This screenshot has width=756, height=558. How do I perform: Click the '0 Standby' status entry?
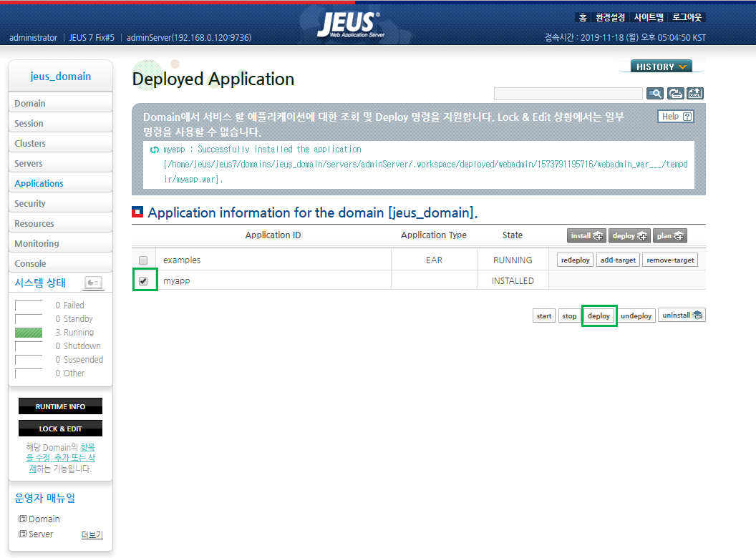[74, 318]
